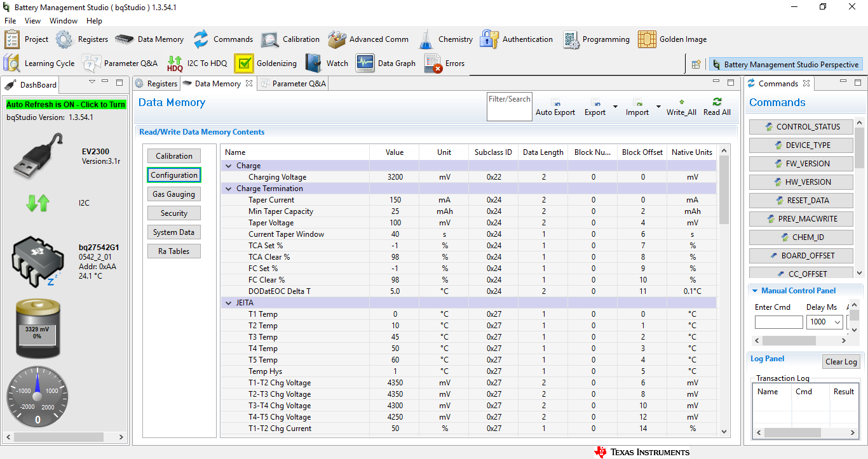Open the Commands toolbar icon
Image resolution: width=868 pixels, height=459 pixels.
tap(201, 39)
